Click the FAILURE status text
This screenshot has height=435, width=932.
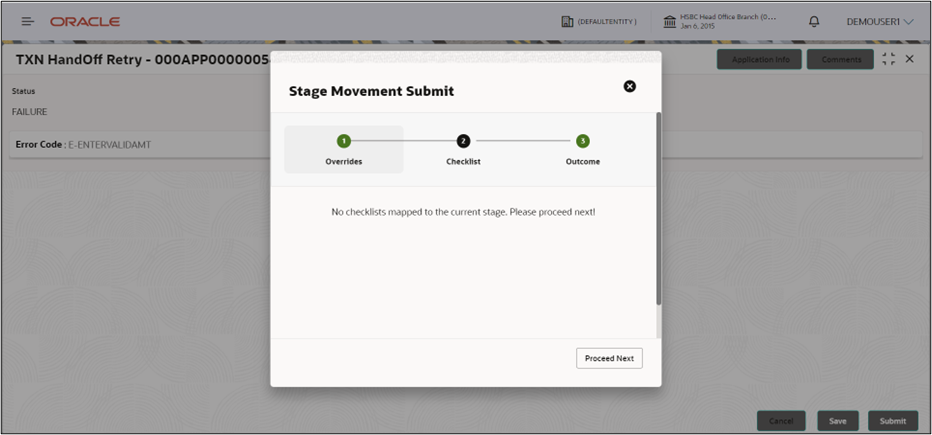[30, 112]
